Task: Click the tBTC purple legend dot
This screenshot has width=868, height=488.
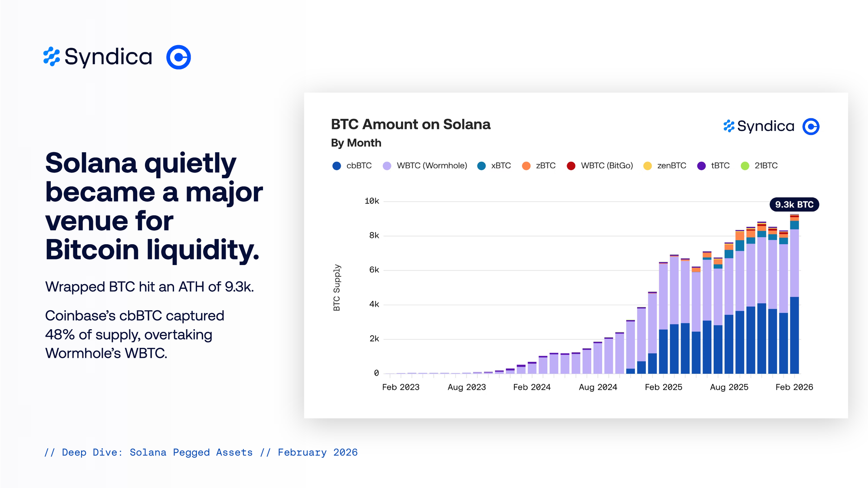Action: click(x=701, y=166)
